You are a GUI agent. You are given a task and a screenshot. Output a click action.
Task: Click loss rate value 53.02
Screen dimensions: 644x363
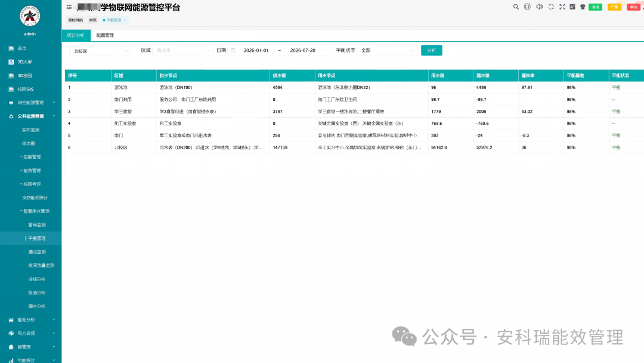(x=527, y=112)
